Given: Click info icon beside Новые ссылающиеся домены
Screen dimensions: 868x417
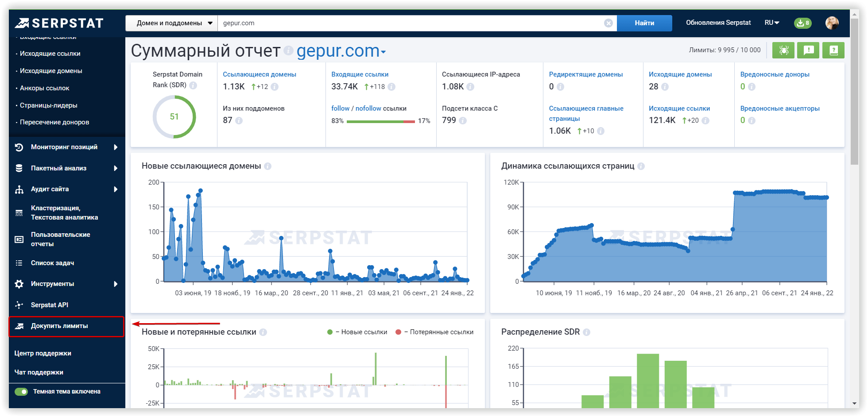Looking at the screenshot, I should [267, 166].
